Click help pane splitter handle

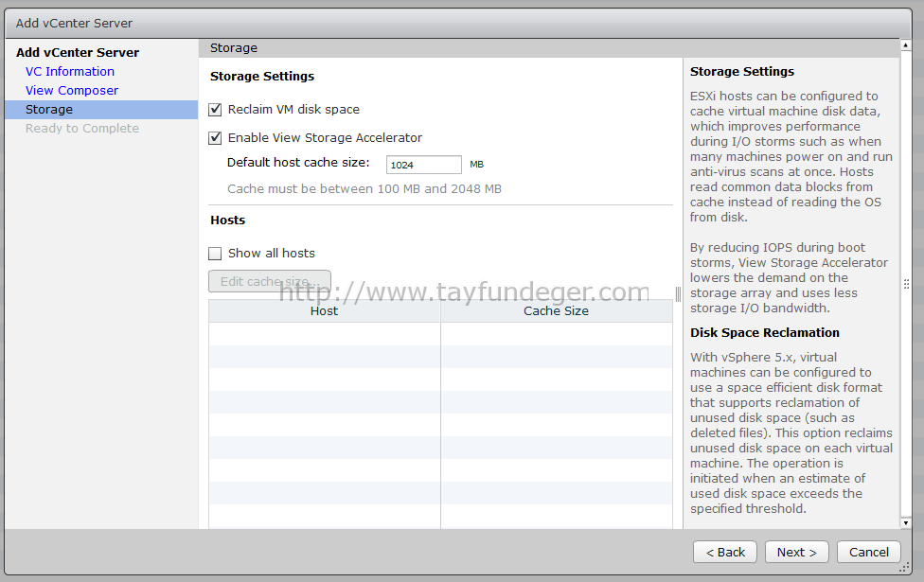tap(678, 294)
